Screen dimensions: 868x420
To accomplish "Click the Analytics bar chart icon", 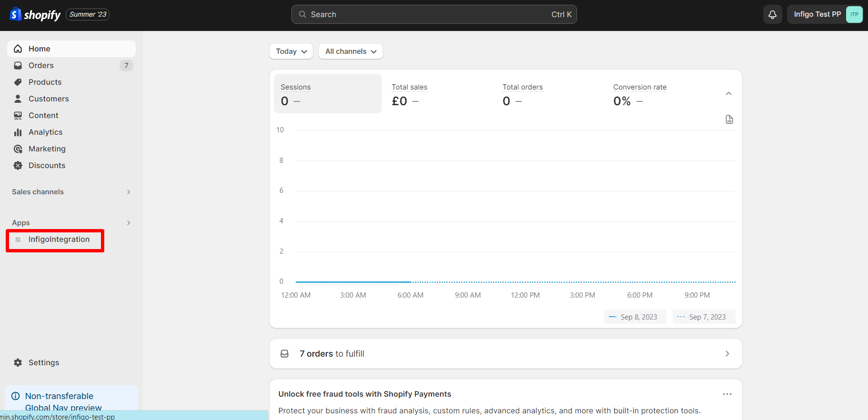I will pos(18,132).
